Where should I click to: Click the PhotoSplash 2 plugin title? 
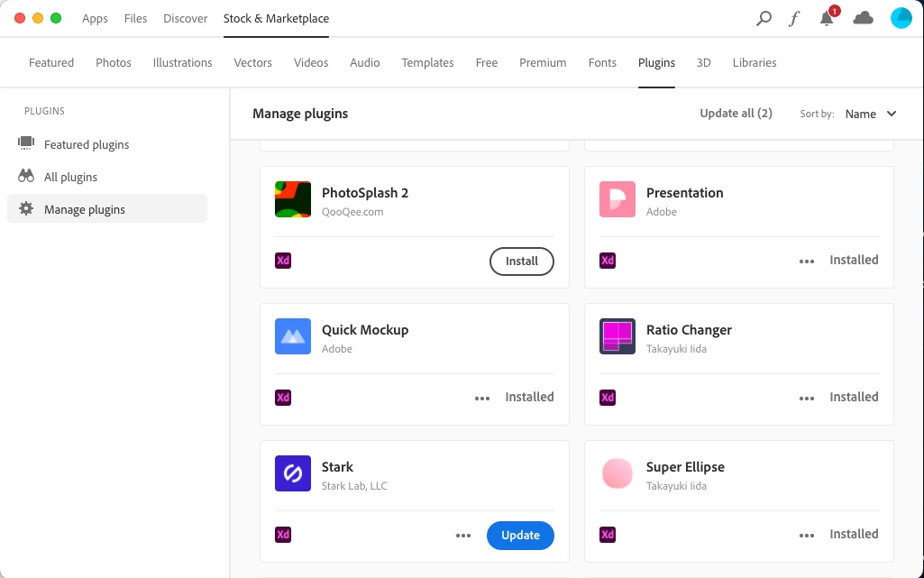365,193
